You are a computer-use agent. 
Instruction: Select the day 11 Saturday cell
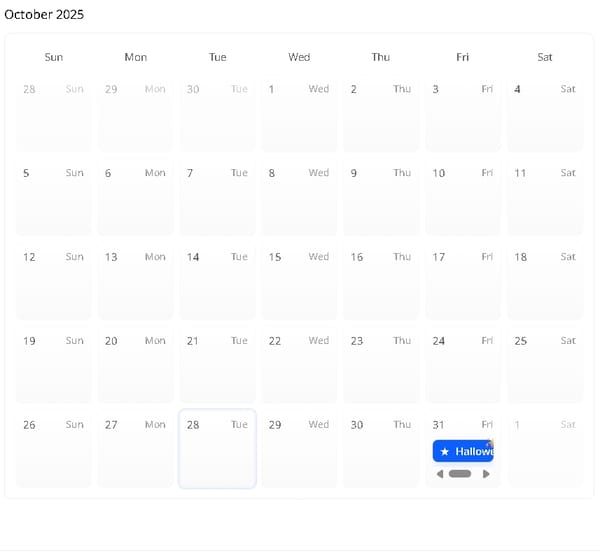545,197
